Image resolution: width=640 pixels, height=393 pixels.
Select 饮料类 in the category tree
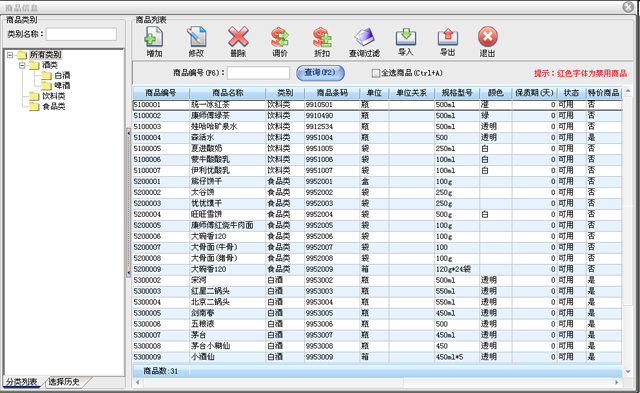[53, 96]
